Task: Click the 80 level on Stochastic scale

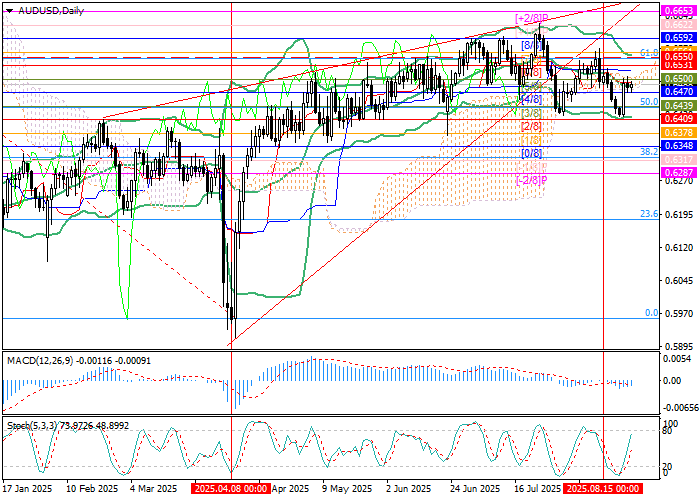Action: pos(667,431)
